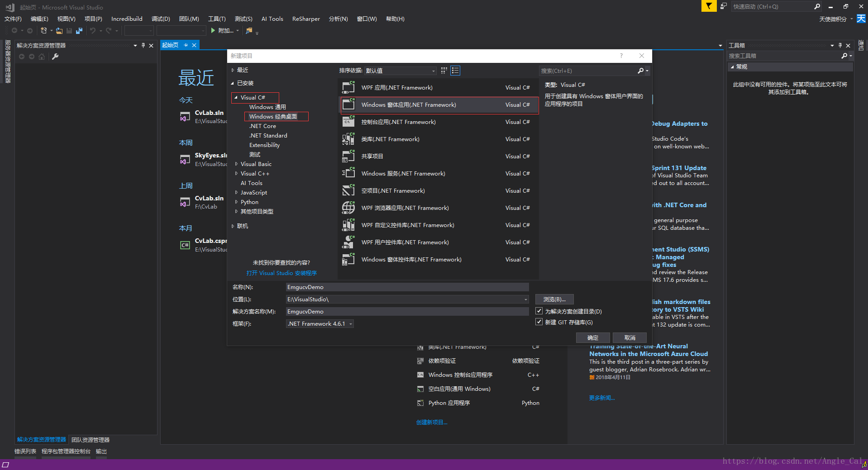868x470 pixels.
Task: Click the WPF 浏览器应用 globe icon
Action: [348, 208]
